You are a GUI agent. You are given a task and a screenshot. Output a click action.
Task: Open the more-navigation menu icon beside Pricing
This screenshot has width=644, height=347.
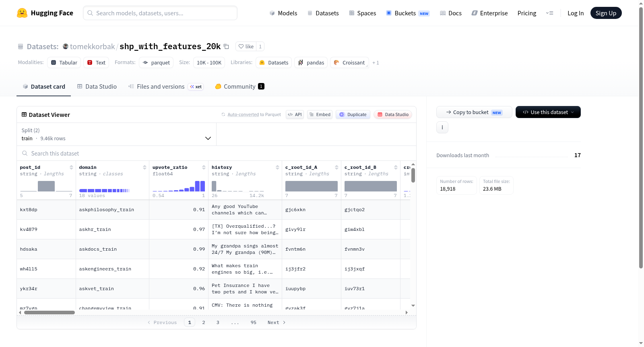(x=549, y=13)
